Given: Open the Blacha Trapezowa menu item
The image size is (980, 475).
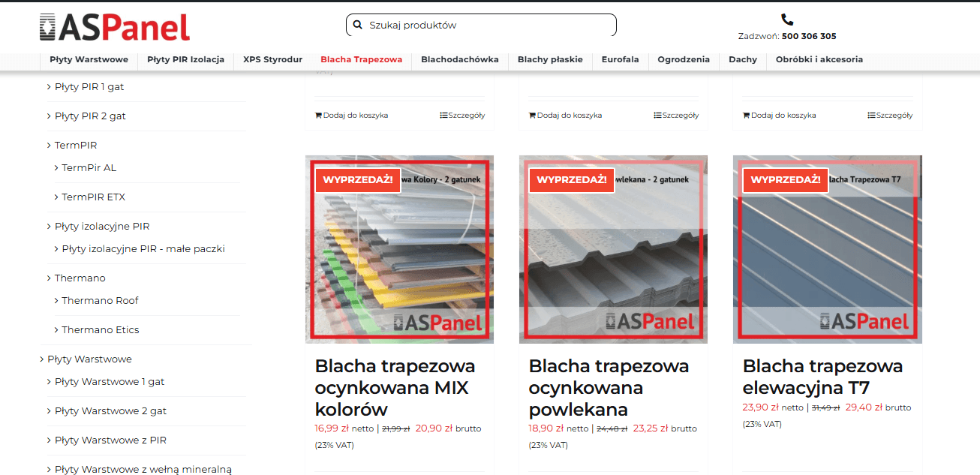Looking at the screenshot, I should pyautogui.click(x=361, y=60).
